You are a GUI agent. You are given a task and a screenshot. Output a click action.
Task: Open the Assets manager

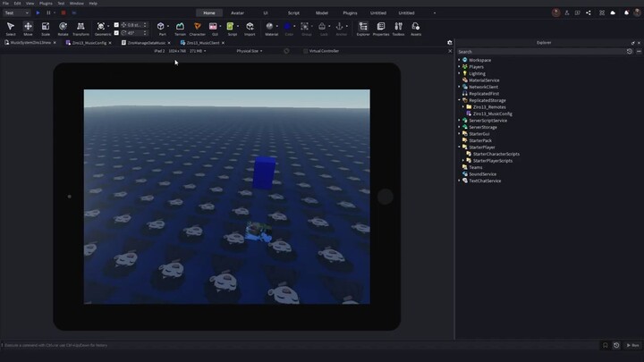coord(416,29)
